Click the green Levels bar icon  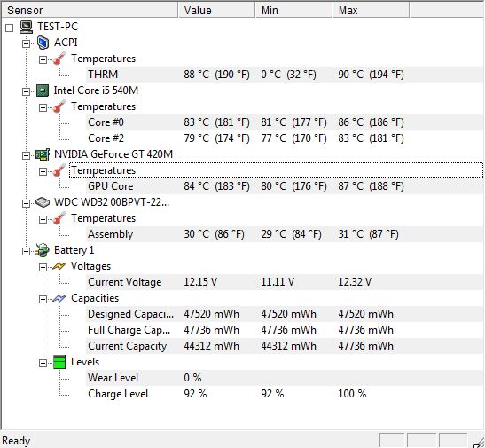pos(59,362)
